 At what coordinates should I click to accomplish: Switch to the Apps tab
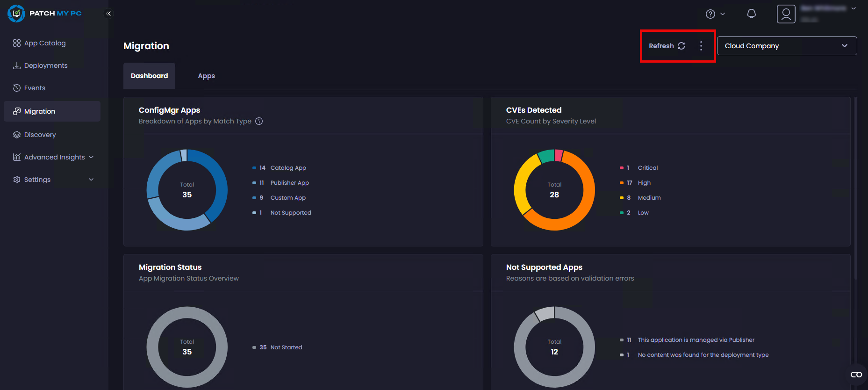point(207,76)
